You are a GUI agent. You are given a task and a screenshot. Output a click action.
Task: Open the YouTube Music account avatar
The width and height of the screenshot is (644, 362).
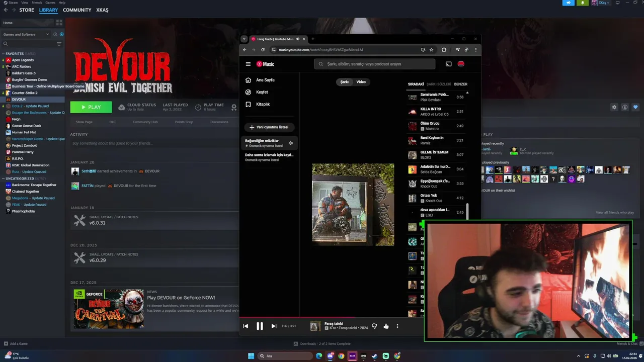(461, 64)
